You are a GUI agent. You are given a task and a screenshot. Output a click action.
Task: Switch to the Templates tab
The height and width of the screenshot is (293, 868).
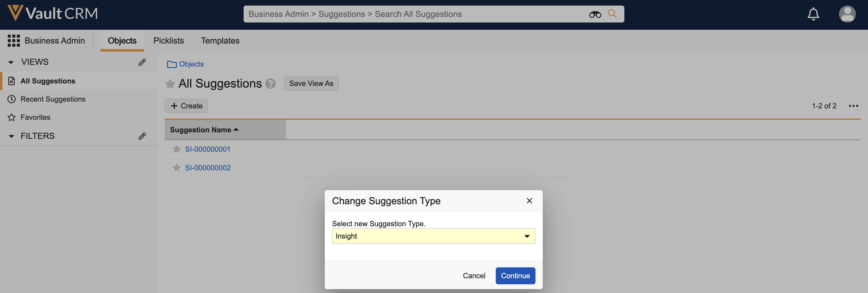coord(220,41)
